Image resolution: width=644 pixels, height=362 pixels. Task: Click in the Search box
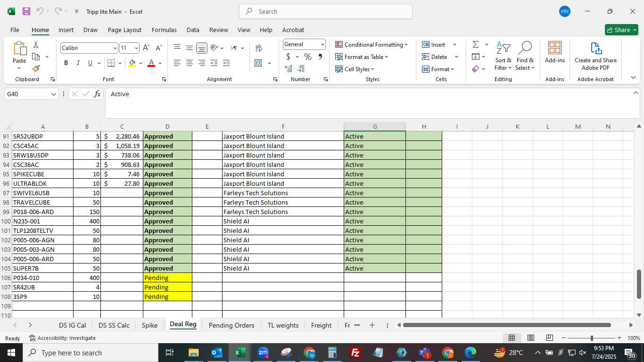tap(326, 11)
